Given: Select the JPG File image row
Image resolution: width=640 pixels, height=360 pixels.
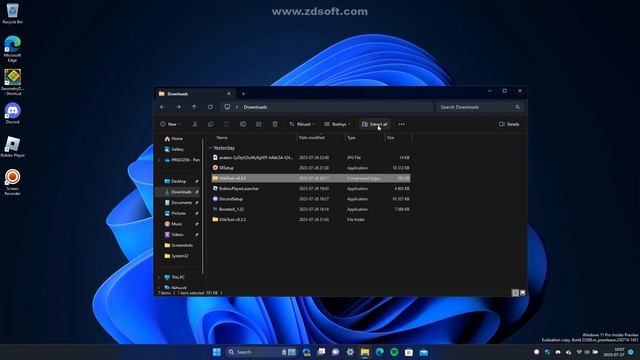Looking at the screenshot, I should point(311,158).
